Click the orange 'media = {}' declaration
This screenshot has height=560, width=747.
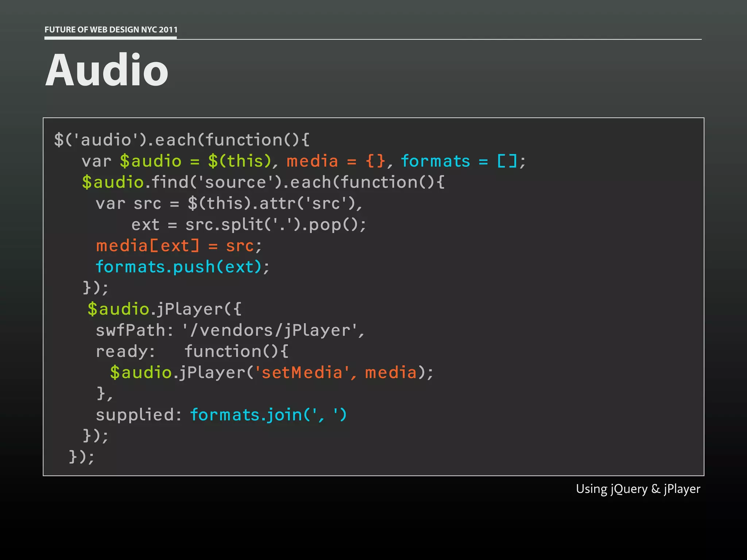336,161
